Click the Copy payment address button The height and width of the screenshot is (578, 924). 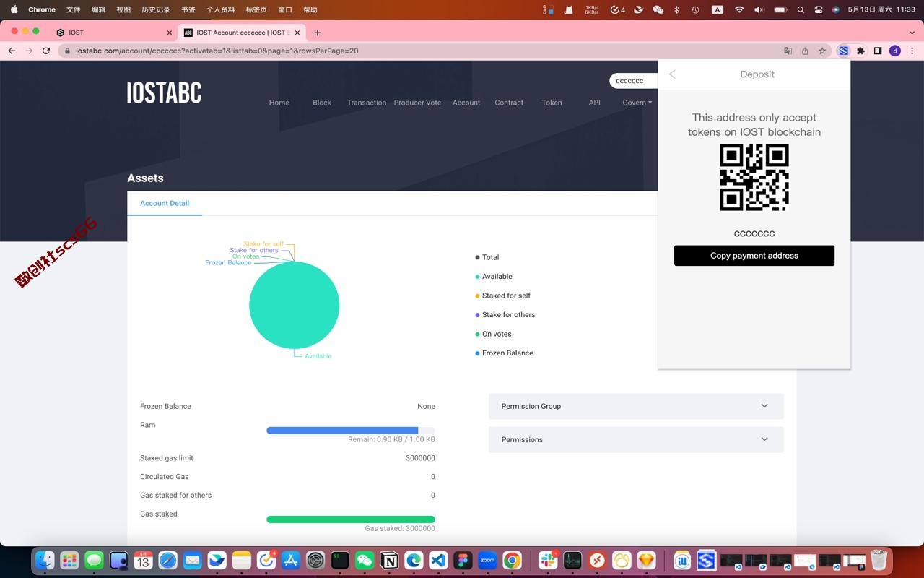click(754, 256)
